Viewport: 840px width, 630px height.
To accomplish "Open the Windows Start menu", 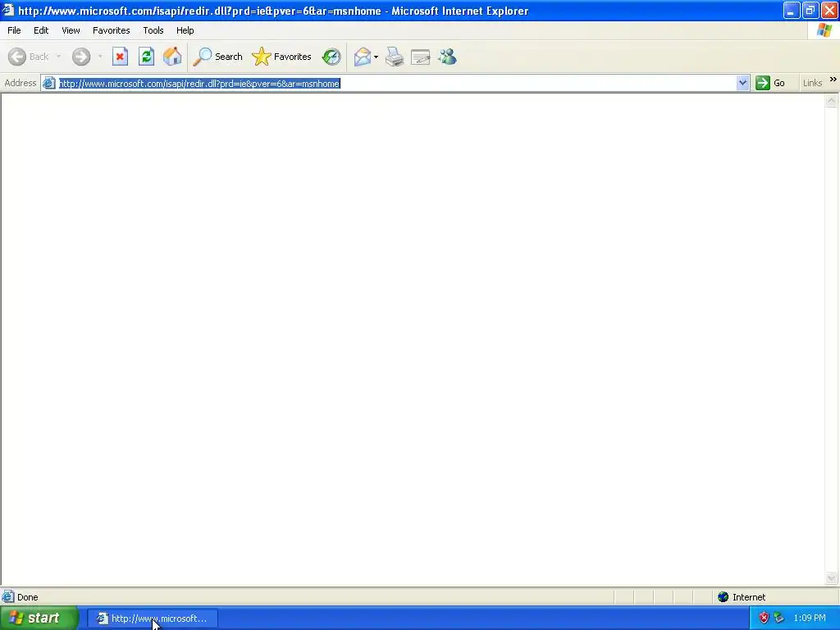I will tap(39, 619).
